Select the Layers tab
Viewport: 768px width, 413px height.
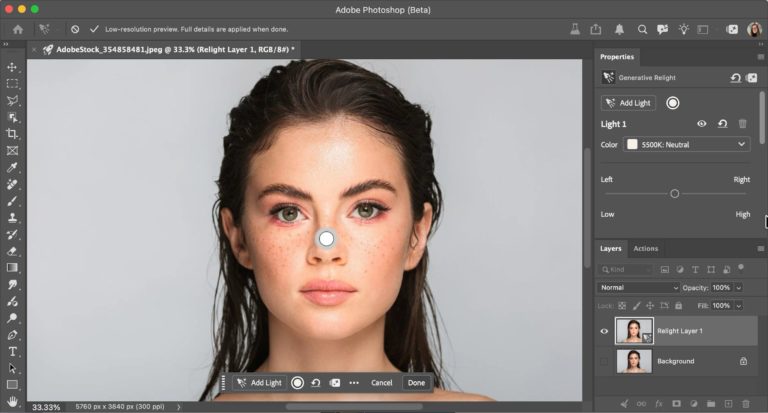click(610, 249)
